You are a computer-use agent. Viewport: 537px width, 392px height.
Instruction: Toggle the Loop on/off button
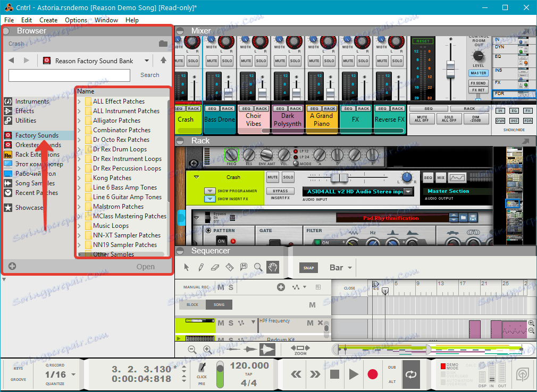[x=411, y=373]
